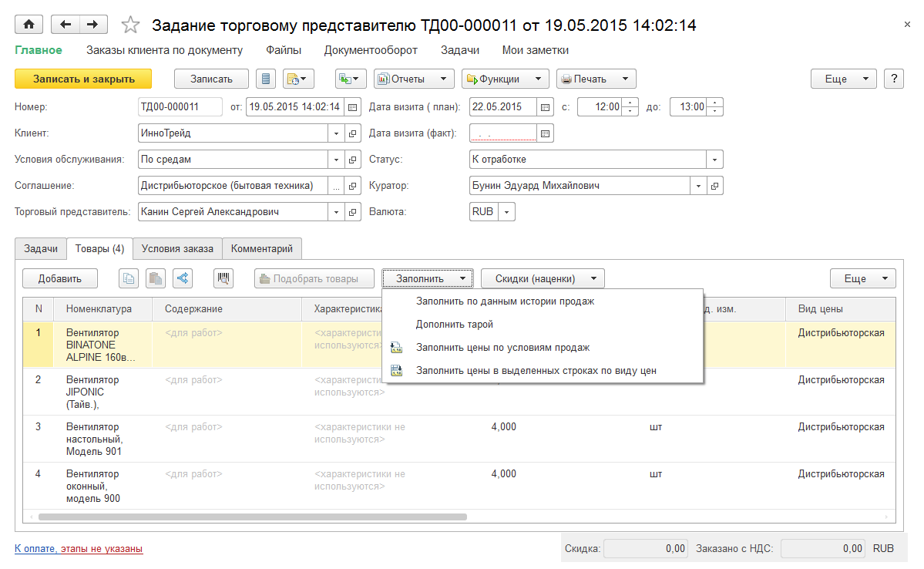Click the Записать button
This screenshot has height=569, width=924.
pos(211,79)
